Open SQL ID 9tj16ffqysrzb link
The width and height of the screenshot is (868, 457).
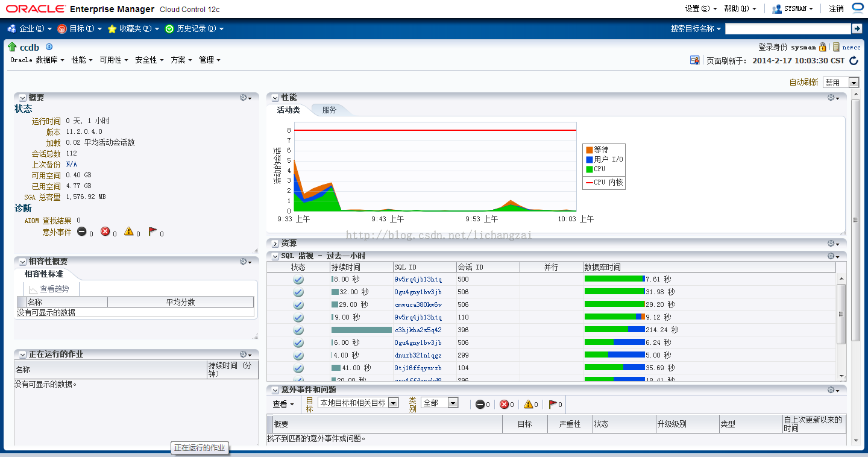418,368
